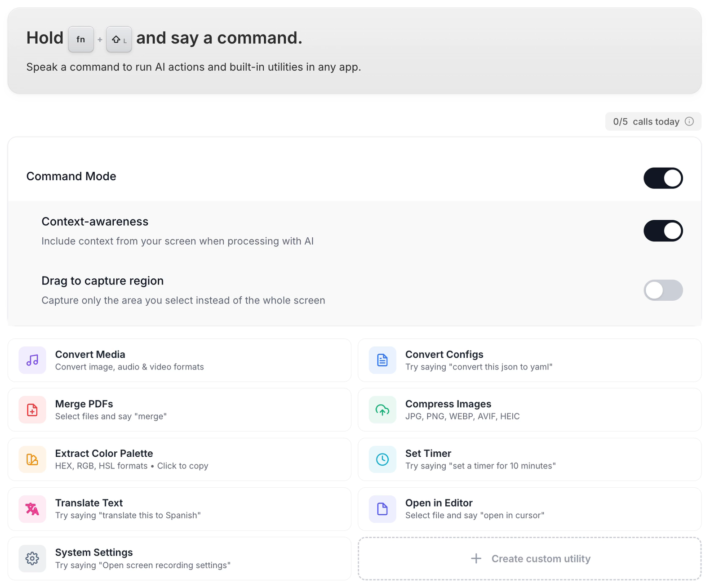Select the Extract Color Palette title
This screenshot has height=588, width=719.
(x=104, y=453)
